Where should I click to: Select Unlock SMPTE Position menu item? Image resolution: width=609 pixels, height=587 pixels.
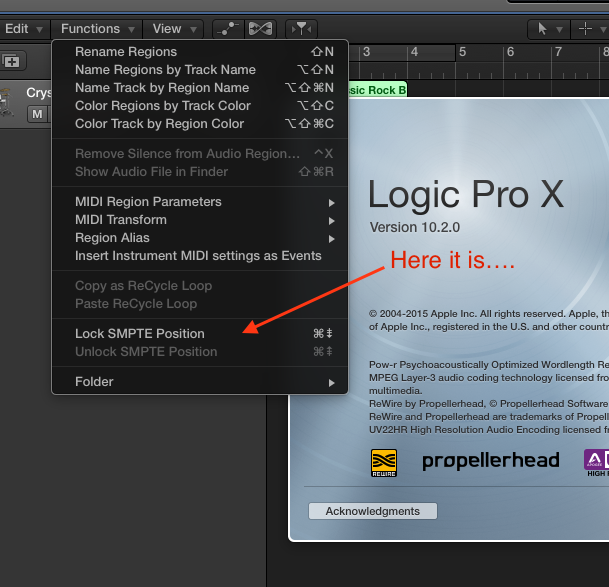[200, 352]
